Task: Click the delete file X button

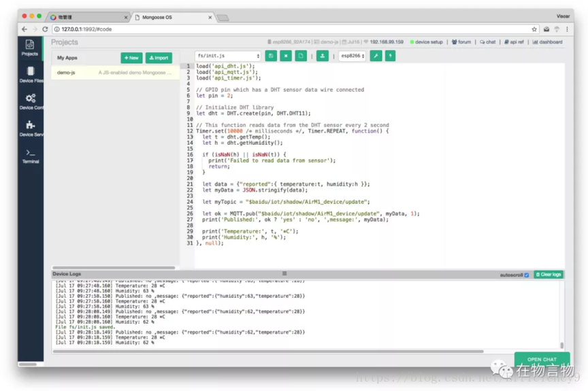Action: 286,56
